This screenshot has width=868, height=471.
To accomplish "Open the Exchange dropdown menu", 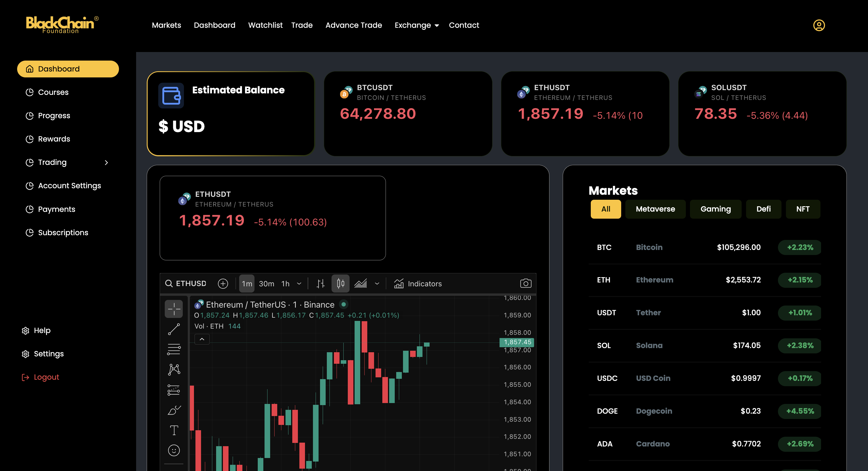I will click(417, 25).
